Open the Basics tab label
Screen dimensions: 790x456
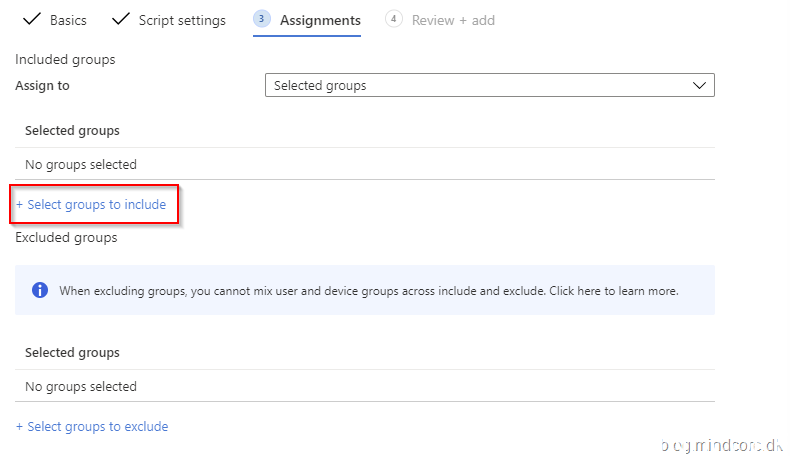pos(68,20)
